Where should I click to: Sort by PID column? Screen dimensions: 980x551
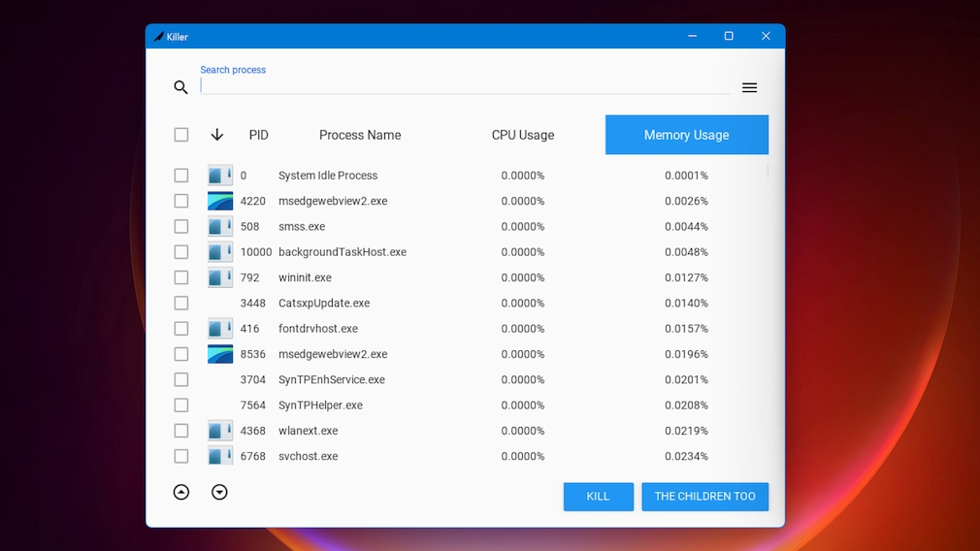coord(259,135)
